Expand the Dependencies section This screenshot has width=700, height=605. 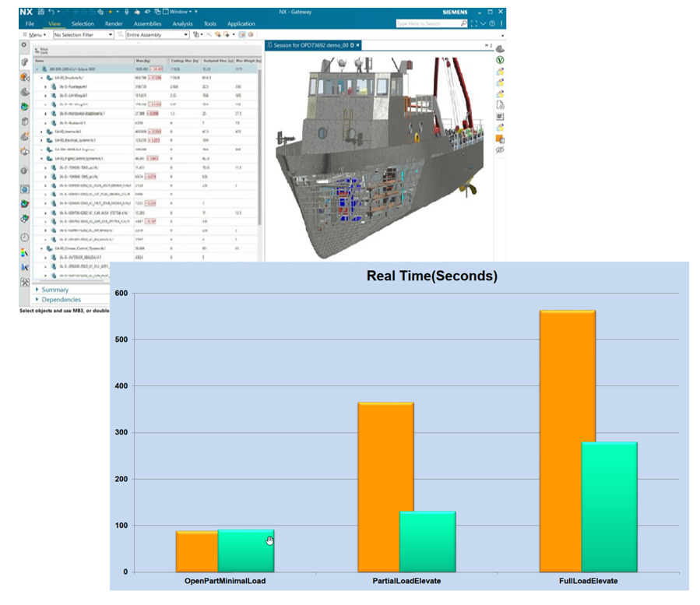61,300
